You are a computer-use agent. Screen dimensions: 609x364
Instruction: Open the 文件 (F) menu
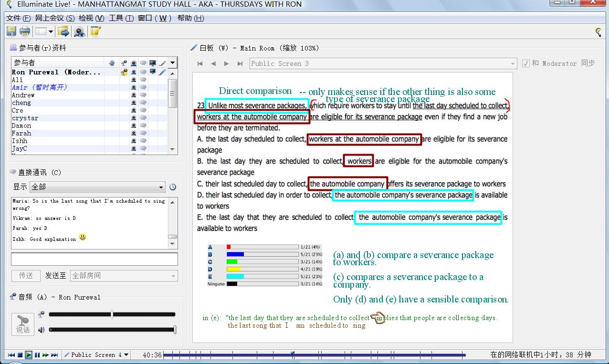tap(19, 18)
